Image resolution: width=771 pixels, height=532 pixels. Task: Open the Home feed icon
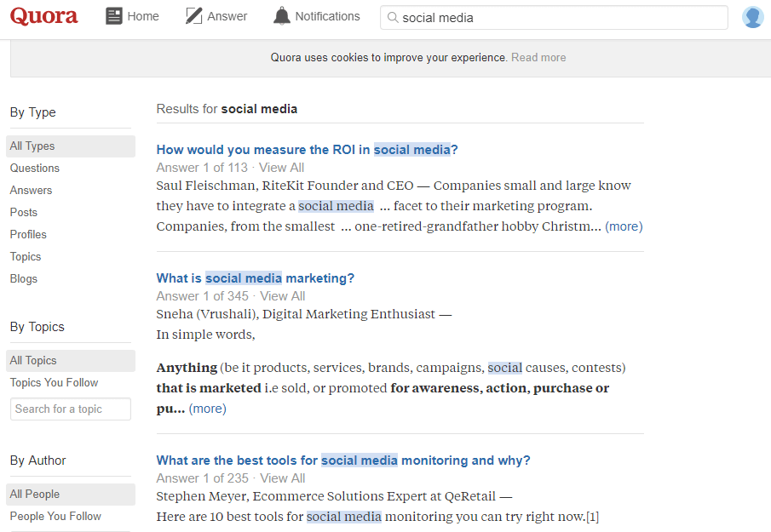click(114, 16)
